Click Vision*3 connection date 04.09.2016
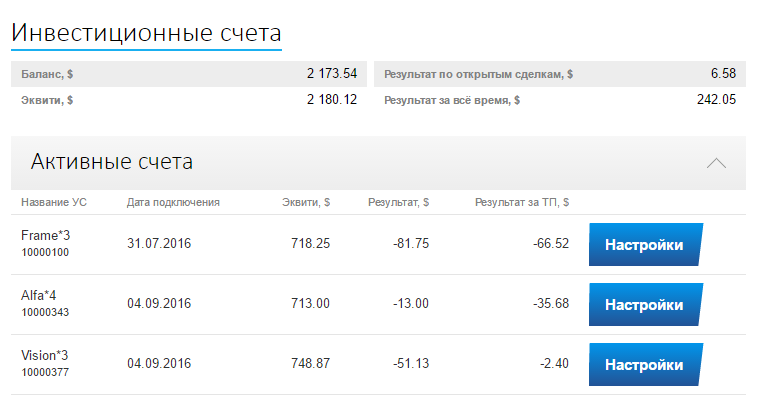Viewport: 760px width, 415px height. tap(160, 364)
